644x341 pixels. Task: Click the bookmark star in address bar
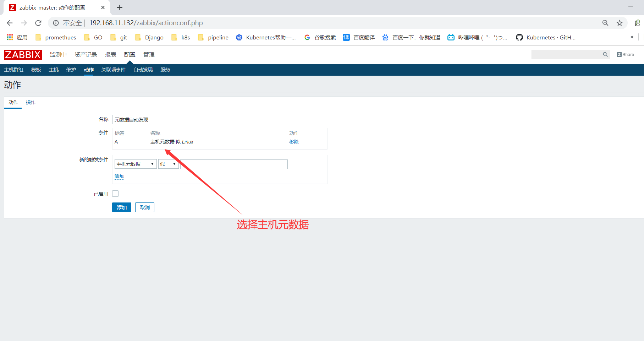coord(620,23)
